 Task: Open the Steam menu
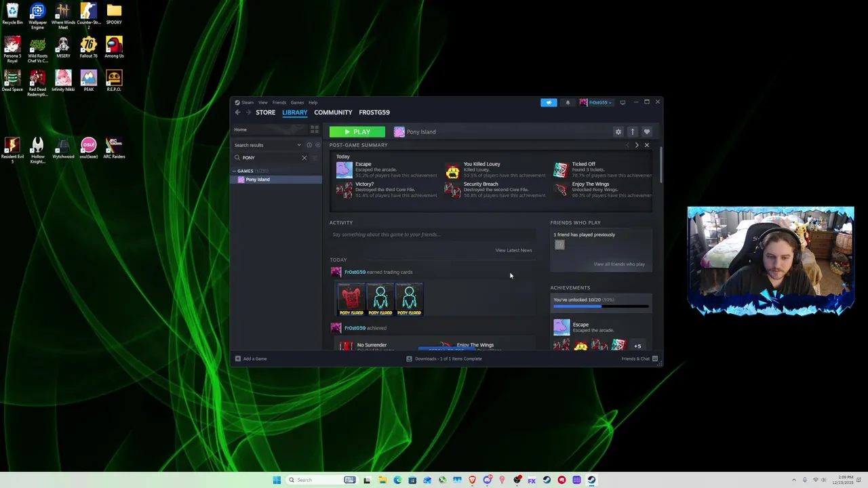pyautogui.click(x=248, y=102)
